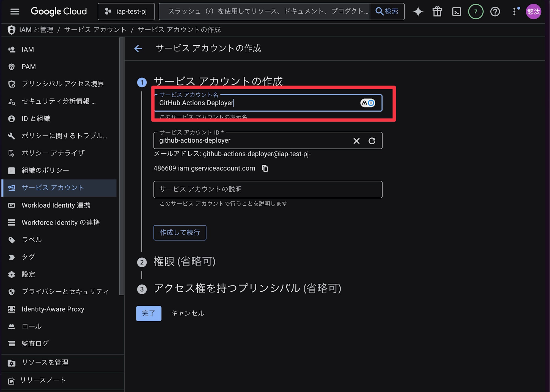The width and height of the screenshot is (550, 392).
Task: Click the back arrow beside page title
Action: click(x=138, y=49)
